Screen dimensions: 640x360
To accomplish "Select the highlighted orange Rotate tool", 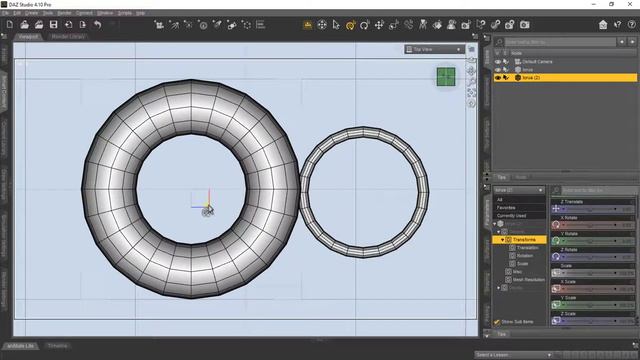I will pyautogui.click(x=350, y=25).
